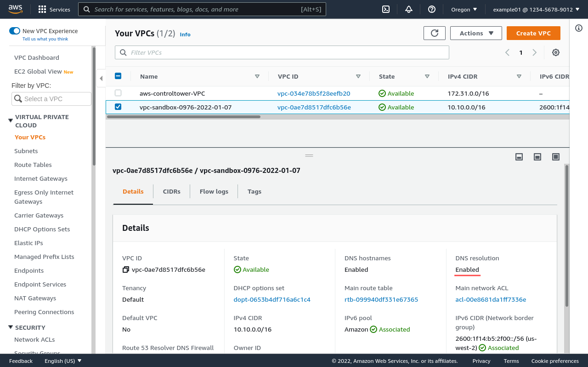Image resolution: width=588 pixels, height=367 pixels.
Task: Copy the VPC ID in Details
Action: pos(125,270)
